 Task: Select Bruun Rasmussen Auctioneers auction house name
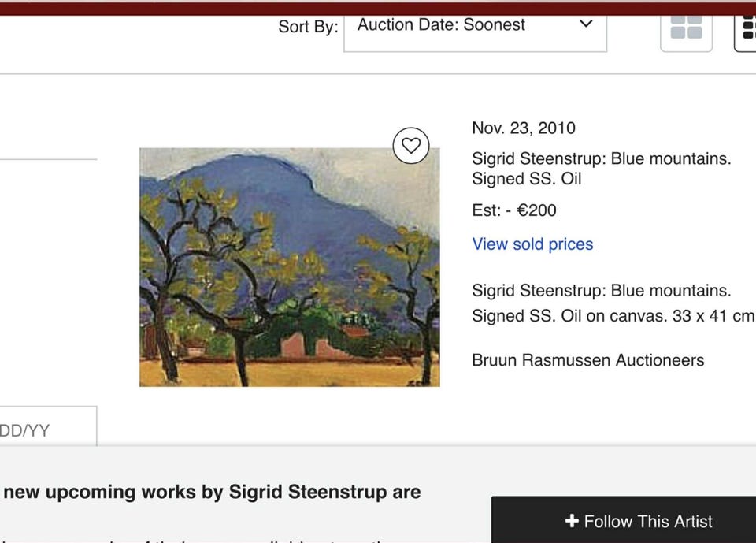coord(587,360)
